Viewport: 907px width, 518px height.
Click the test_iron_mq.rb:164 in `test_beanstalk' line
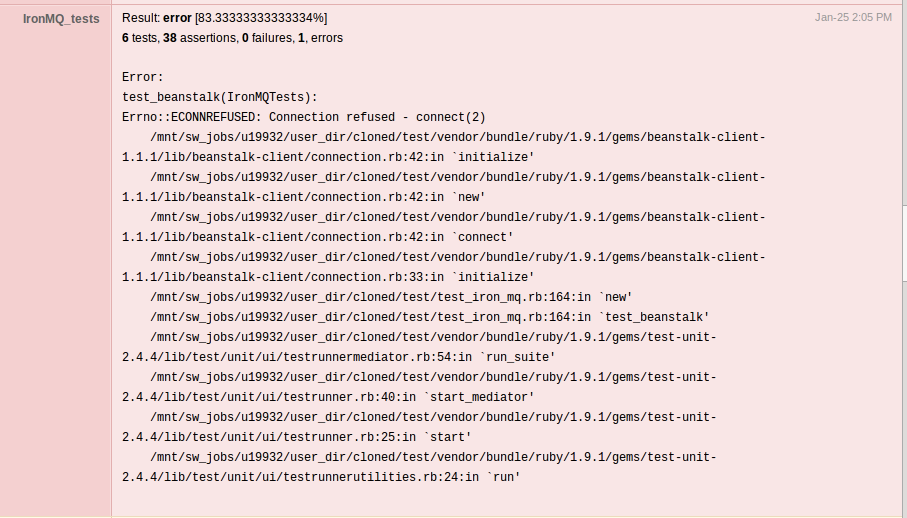pyautogui.click(x=430, y=317)
